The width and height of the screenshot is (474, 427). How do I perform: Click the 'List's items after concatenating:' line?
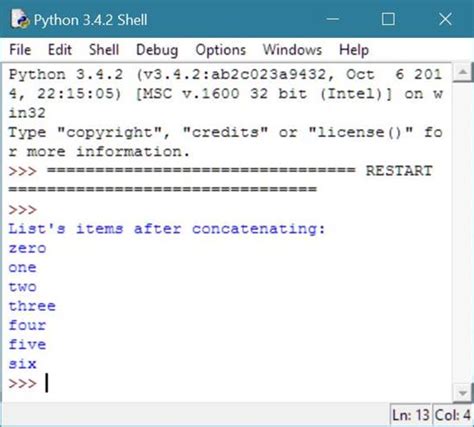click(x=166, y=229)
